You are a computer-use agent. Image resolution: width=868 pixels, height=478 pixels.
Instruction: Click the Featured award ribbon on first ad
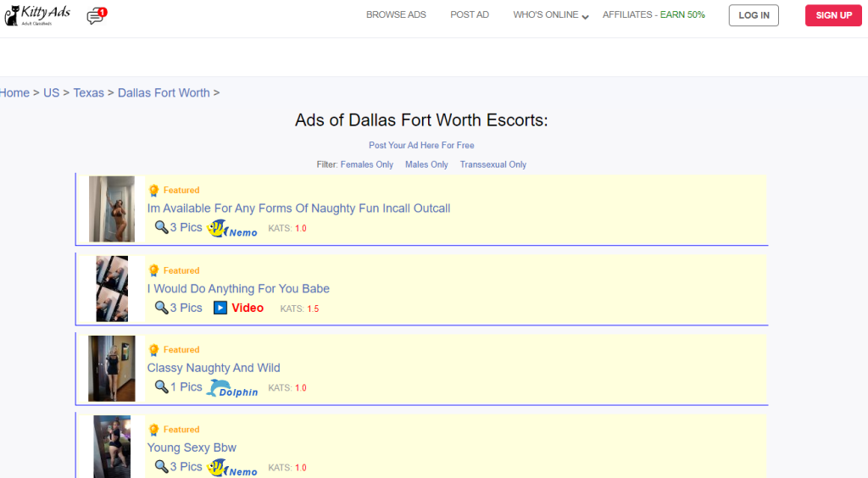coord(153,191)
